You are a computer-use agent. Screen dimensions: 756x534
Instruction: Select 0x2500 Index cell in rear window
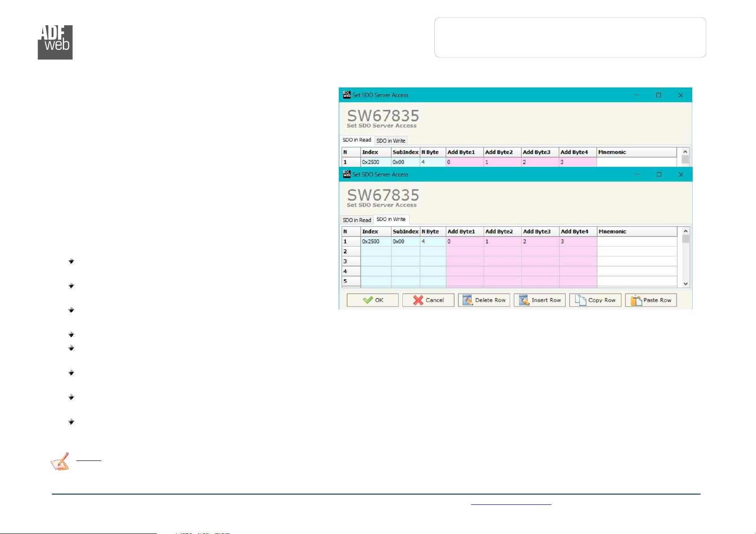click(x=376, y=162)
